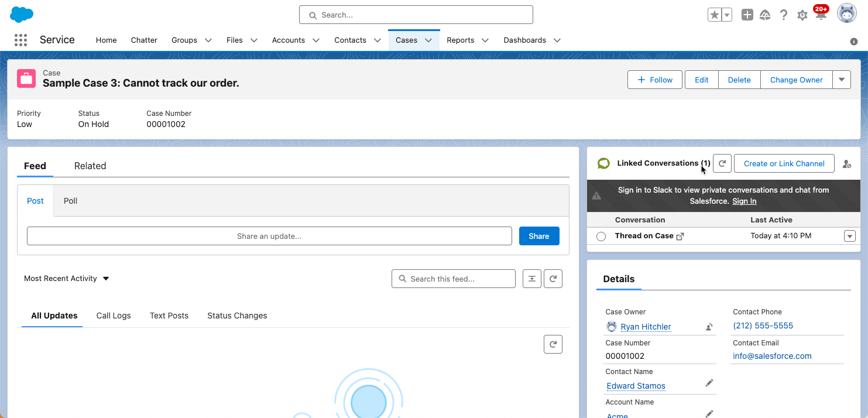This screenshot has width=868, height=418.
Task: Click the pink Case briefcase icon
Action: tap(26, 78)
